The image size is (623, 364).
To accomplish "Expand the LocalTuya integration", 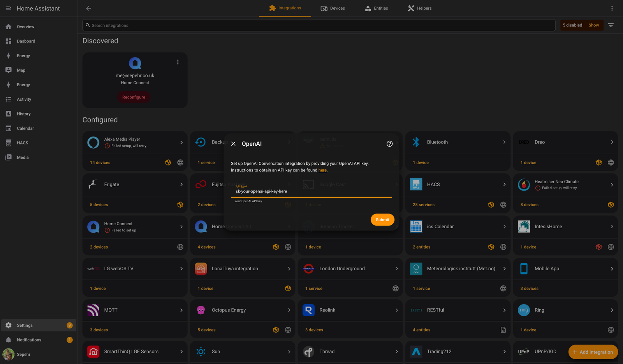I will coord(289,269).
